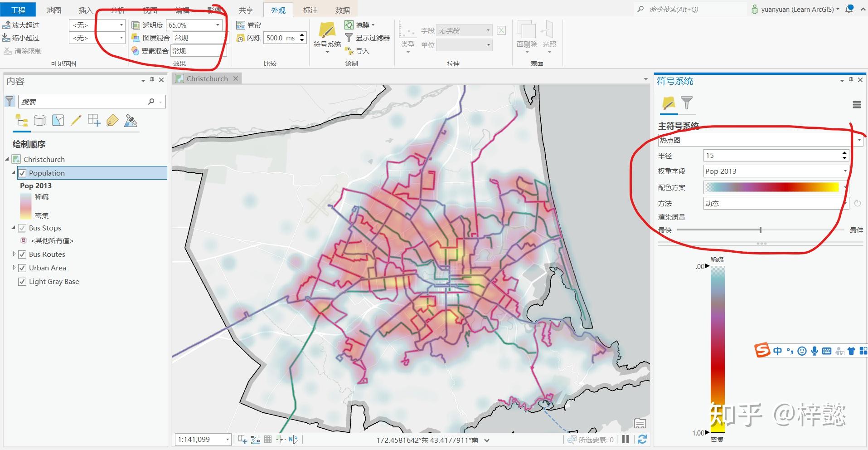Click the Import (导入) symbology icon
This screenshot has height=450, width=868.
(x=357, y=51)
